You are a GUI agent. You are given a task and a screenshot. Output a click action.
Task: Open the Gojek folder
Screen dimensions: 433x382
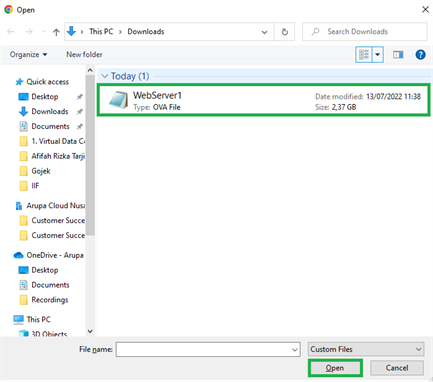pos(41,171)
